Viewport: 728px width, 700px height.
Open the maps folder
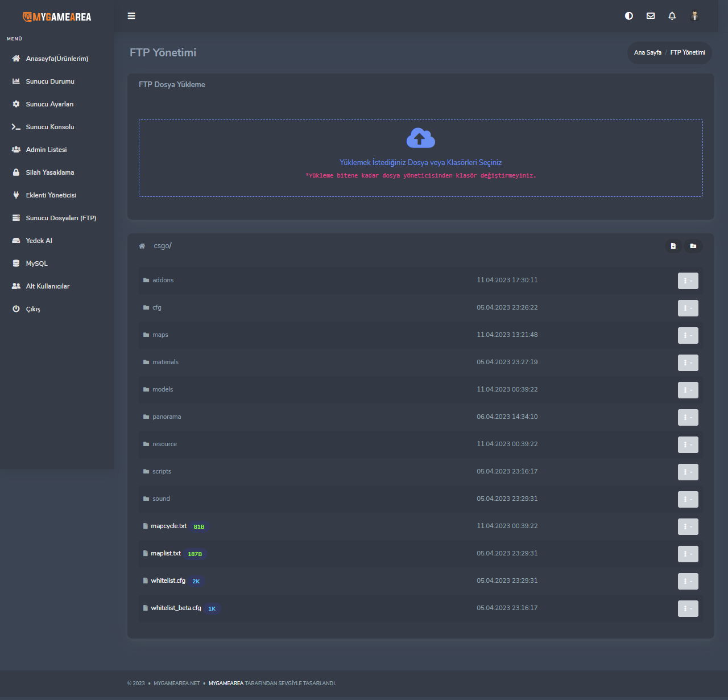click(160, 335)
